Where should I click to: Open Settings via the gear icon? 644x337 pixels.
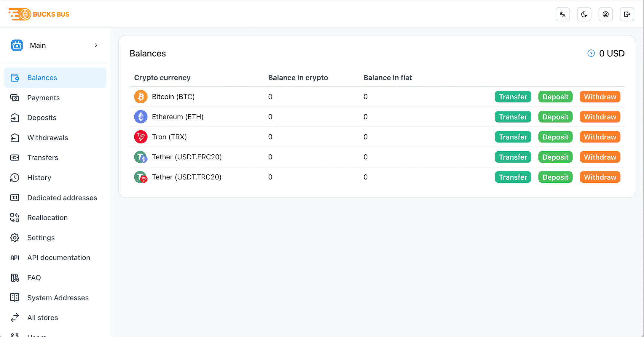15,237
